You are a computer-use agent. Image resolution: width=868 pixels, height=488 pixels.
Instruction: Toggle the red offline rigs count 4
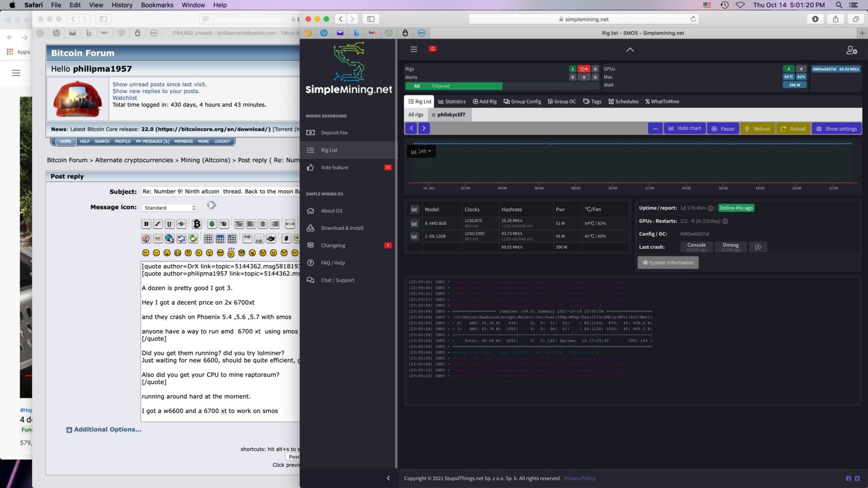pyautogui.click(x=584, y=69)
